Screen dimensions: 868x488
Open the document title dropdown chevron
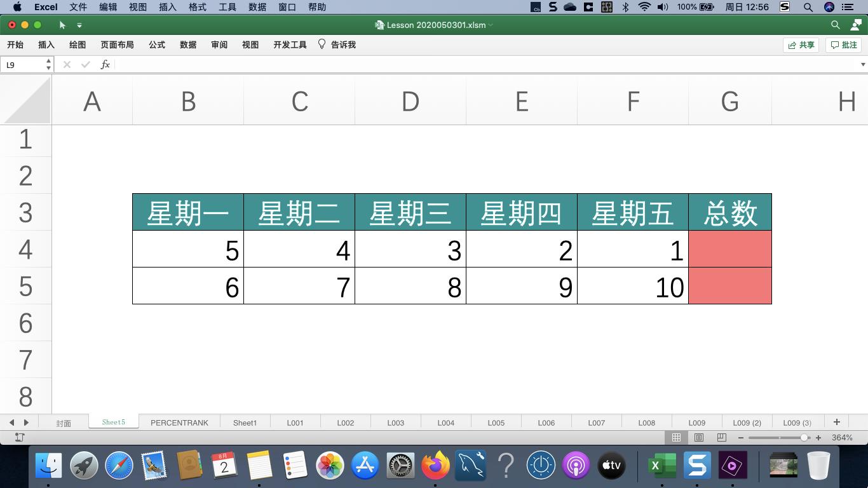click(491, 25)
